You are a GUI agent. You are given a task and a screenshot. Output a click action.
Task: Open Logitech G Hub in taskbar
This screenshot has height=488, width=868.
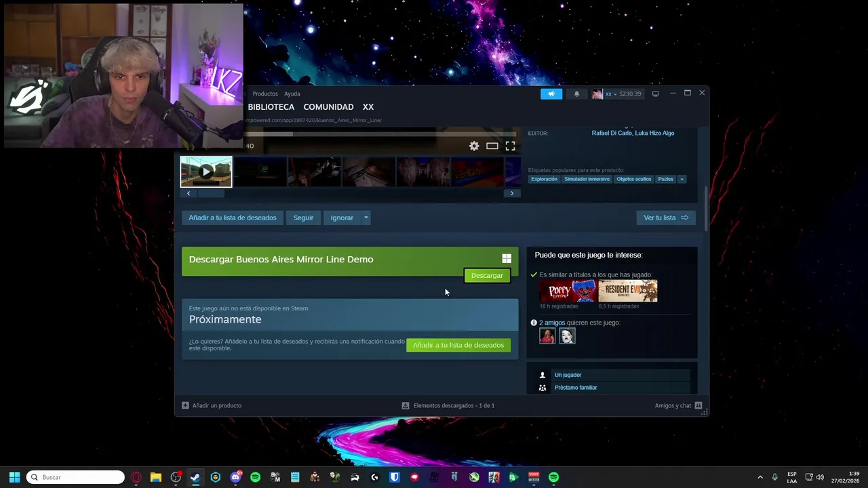tap(374, 477)
